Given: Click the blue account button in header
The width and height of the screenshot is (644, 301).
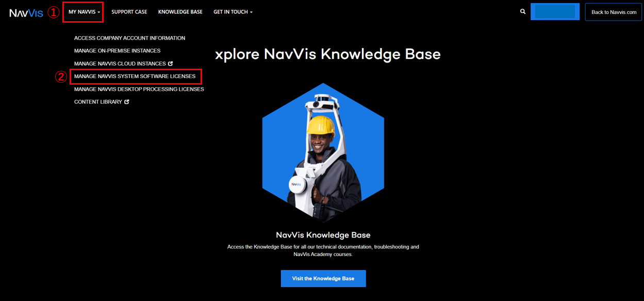Looking at the screenshot, I should click(x=555, y=11).
